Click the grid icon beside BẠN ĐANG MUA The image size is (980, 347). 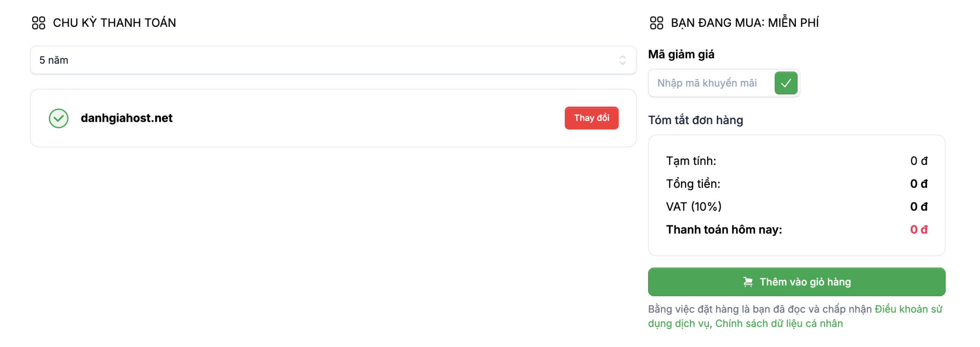click(657, 23)
